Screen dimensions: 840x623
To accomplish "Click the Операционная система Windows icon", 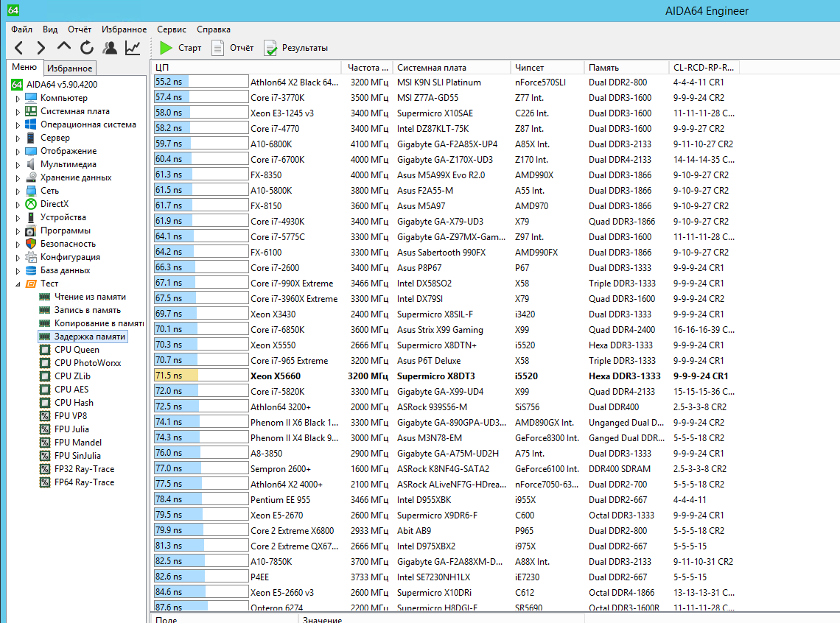I will point(31,124).
